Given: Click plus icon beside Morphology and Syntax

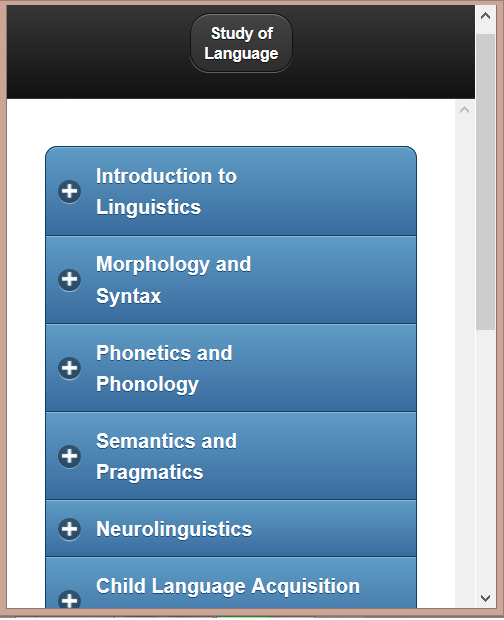Looking at the screenshot, I should tap(70, 280).
